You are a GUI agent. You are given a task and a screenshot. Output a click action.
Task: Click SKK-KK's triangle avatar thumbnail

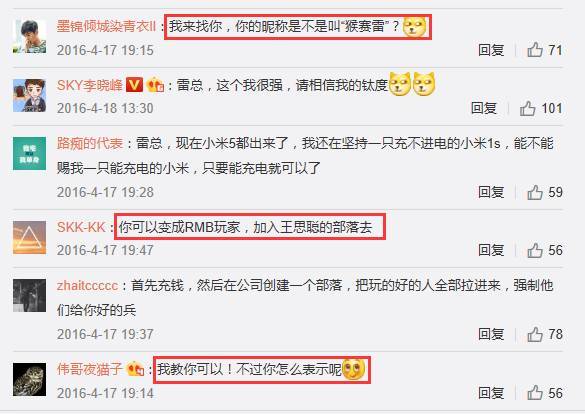(x=29, y=237)
